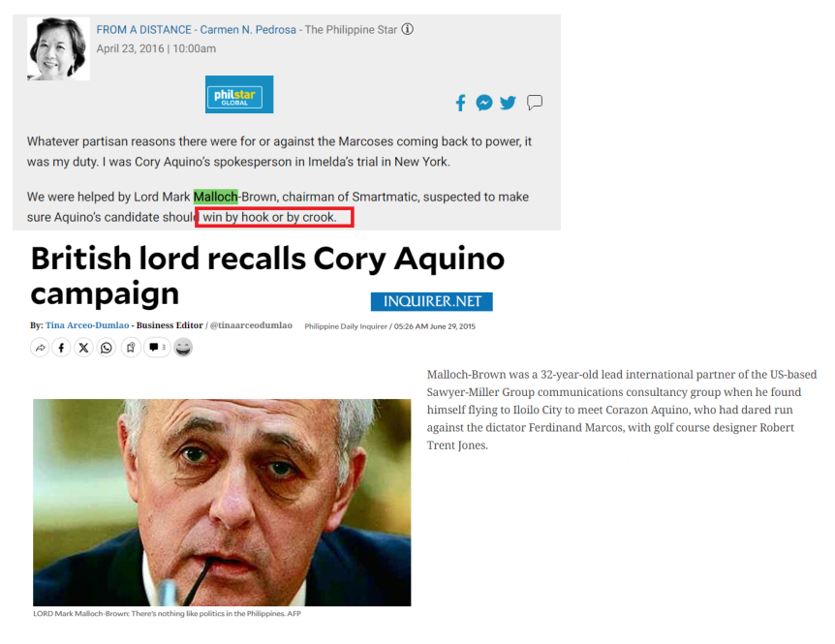Share Philstar article on Twitter
The height and width of the screenshot is (644, 835).
pyautogui.click(x=508, y=103)
